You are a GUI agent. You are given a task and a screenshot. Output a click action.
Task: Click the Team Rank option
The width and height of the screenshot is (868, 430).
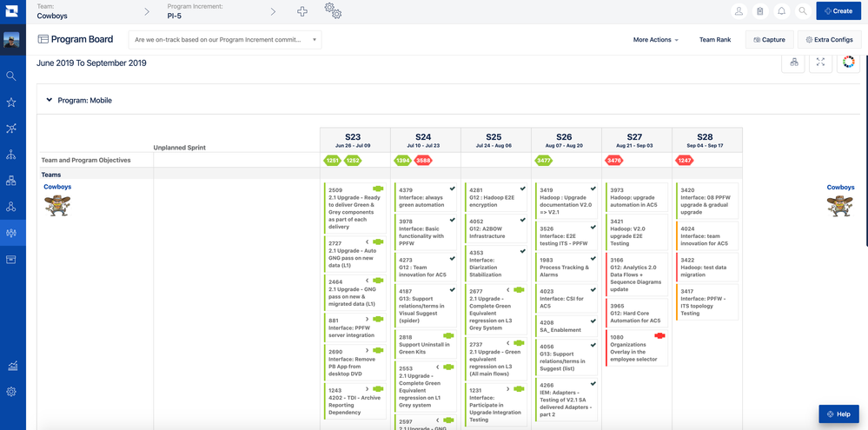coord(715,40)
